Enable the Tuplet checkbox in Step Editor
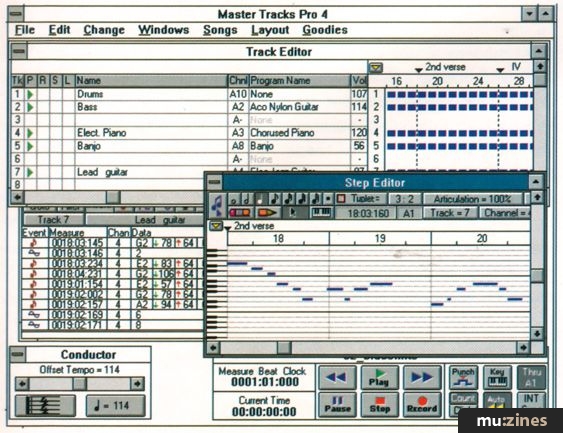Image resolution: width=563 pixels, height=433 pixels. pos(341,199)
